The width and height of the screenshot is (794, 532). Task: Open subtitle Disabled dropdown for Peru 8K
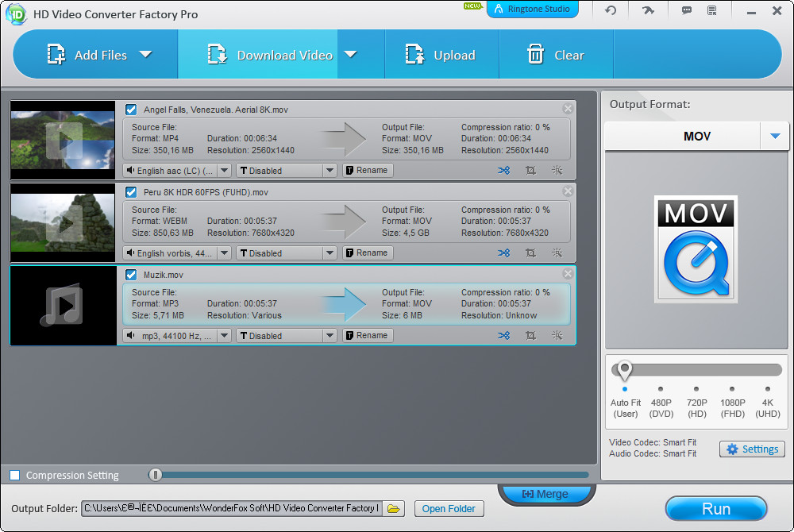tap(330, 253)
